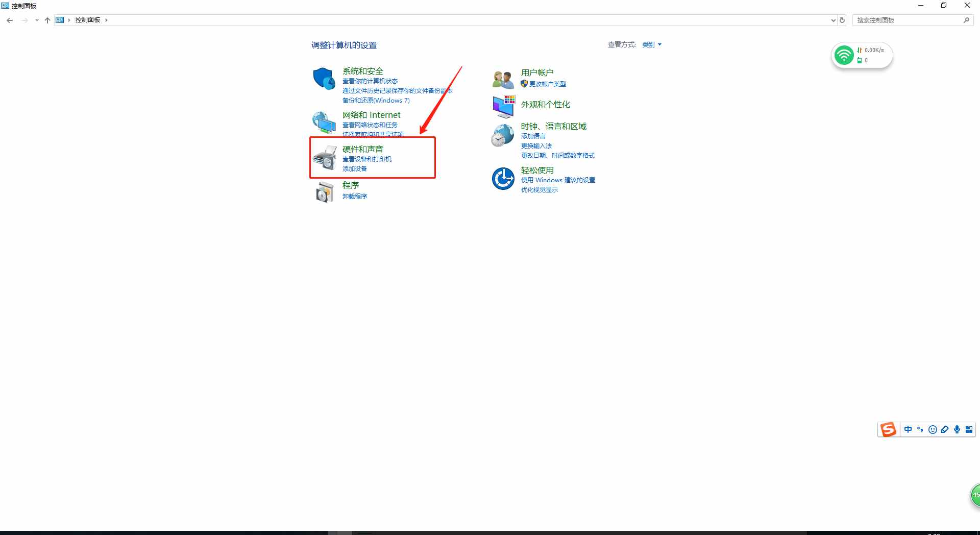Open the Appearance and Personalization monitor icon
Screen dimensions: 980x535
tap(503, 106)
